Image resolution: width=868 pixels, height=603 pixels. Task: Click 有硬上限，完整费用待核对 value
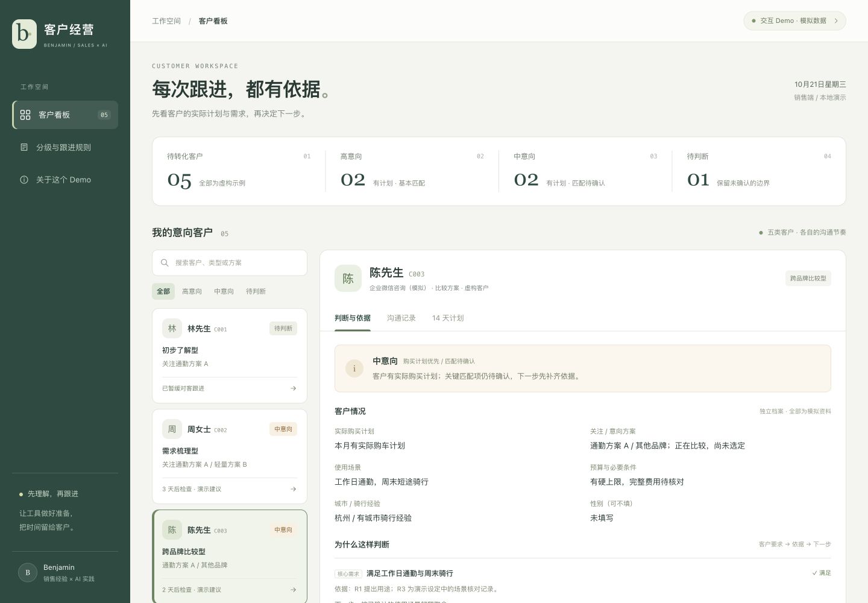point(637,482)
